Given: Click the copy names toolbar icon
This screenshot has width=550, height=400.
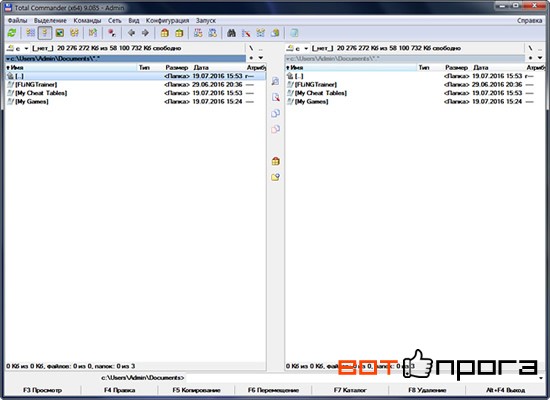Looking at the screenshot, I should (x=275, y=33).
